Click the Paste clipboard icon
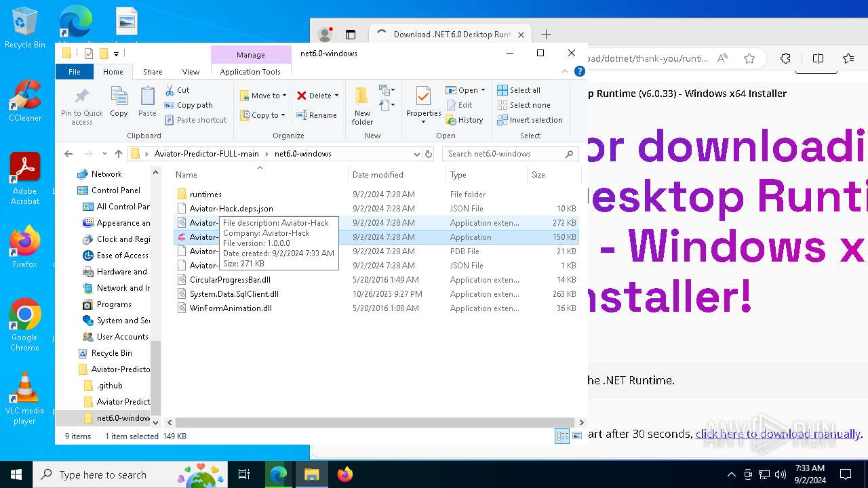 (147, 102)
